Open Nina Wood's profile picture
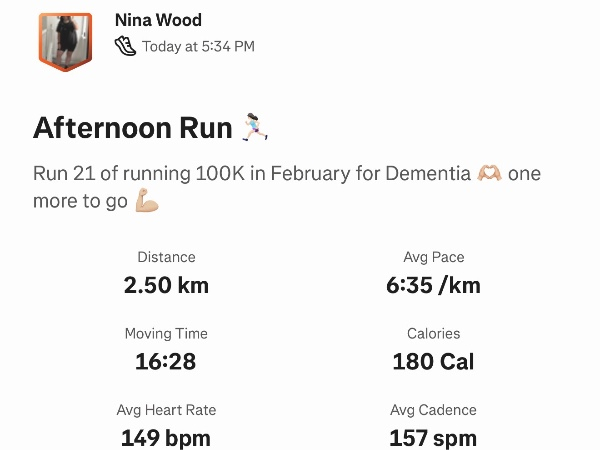 (x=65, y=40)
